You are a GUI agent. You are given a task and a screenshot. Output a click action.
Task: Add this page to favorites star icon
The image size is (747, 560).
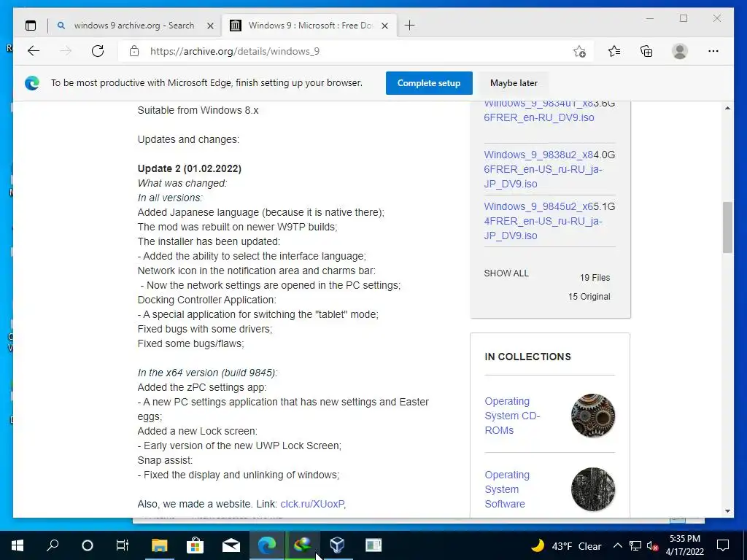579,52
